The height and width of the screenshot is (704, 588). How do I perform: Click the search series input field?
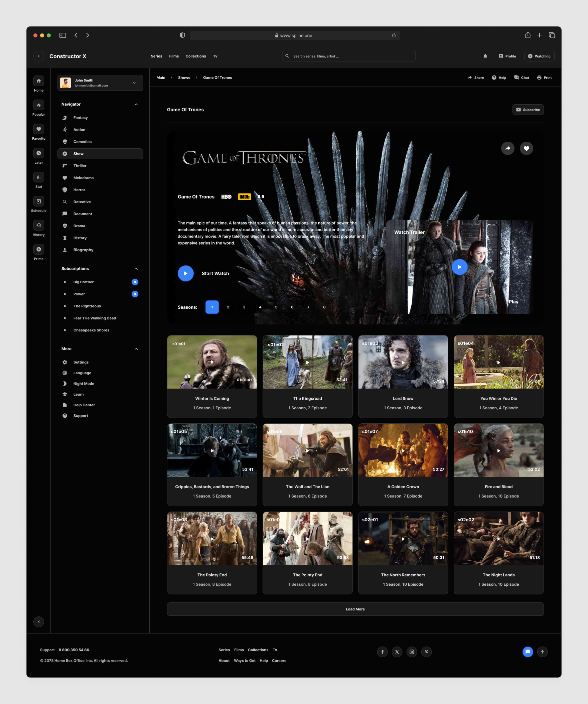[x=349, y=56]
